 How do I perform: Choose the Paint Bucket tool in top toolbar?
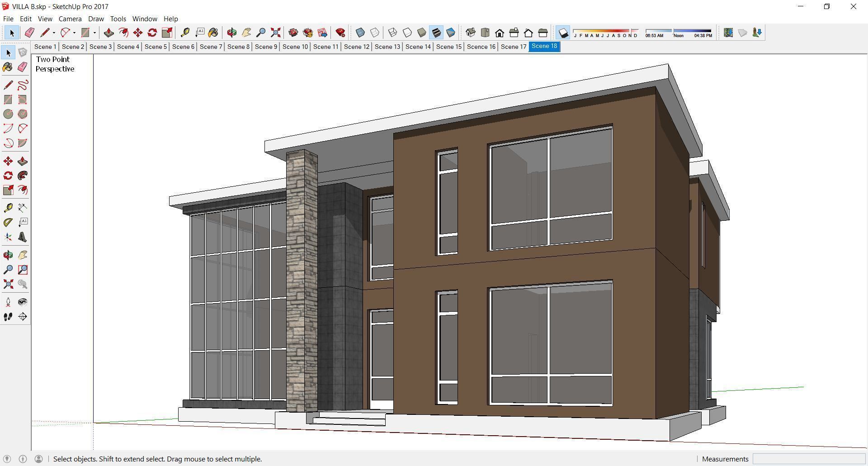213,33
